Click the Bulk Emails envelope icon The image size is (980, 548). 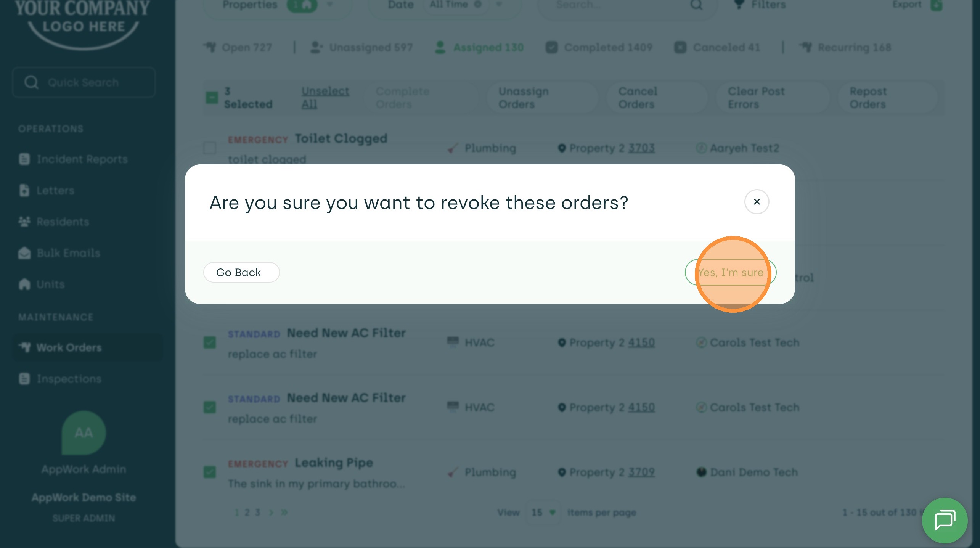point(24,253)
